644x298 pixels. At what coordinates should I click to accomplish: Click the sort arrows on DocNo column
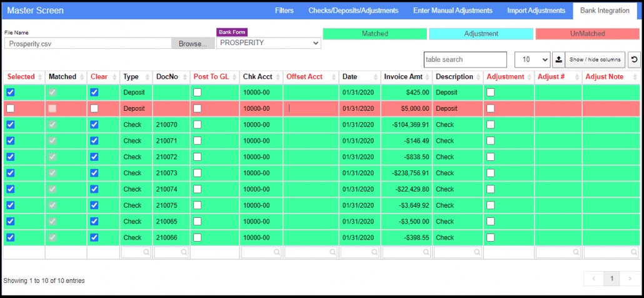tap(184, 77)
